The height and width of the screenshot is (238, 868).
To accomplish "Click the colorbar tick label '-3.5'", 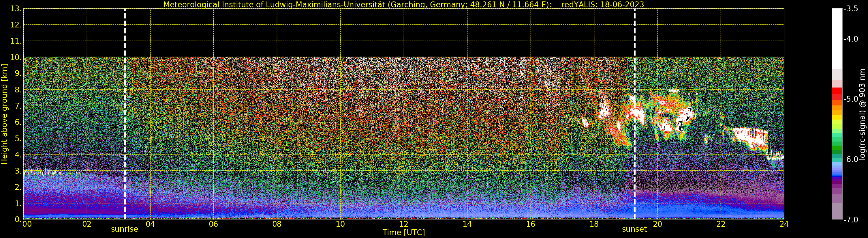I will click(x=851, y=9).
